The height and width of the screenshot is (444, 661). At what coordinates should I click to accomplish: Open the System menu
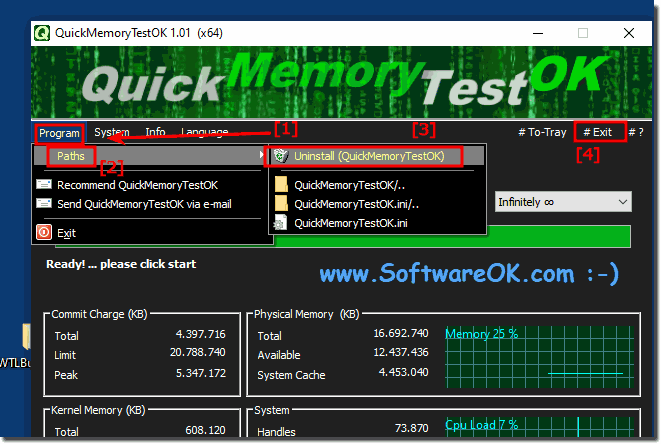point(112,132)
